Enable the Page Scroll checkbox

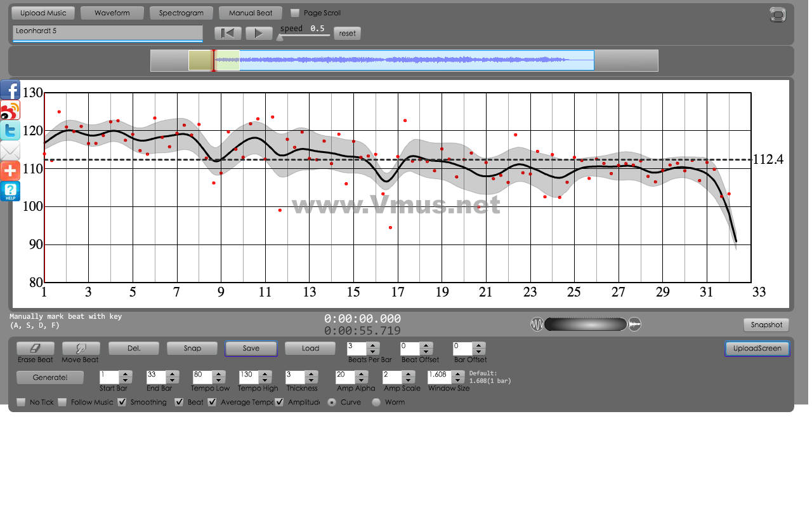tap(295, 13)
